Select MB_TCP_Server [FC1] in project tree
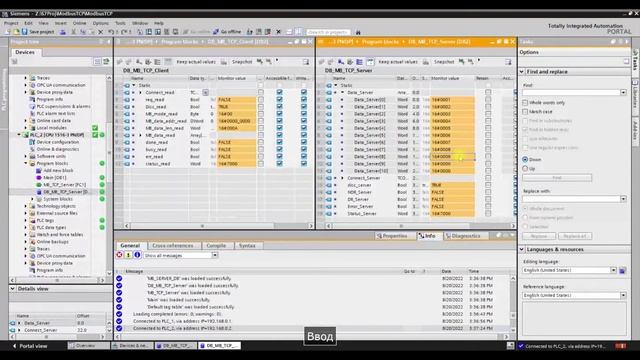640x360 pixels. (x=64, y=184)
